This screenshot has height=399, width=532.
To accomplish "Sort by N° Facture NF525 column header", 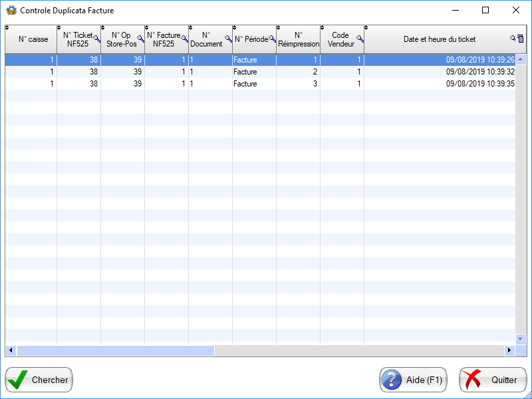I will coord(164,39).
